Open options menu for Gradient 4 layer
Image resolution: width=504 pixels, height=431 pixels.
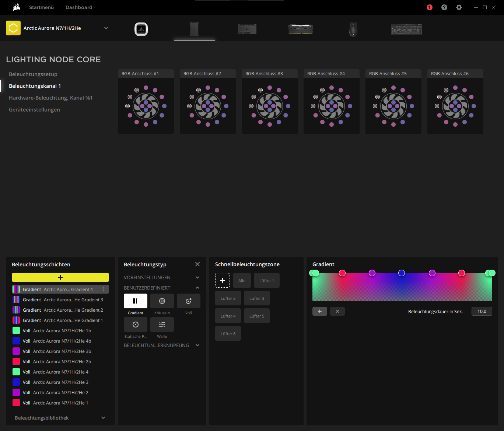click(x=104, y=289)
